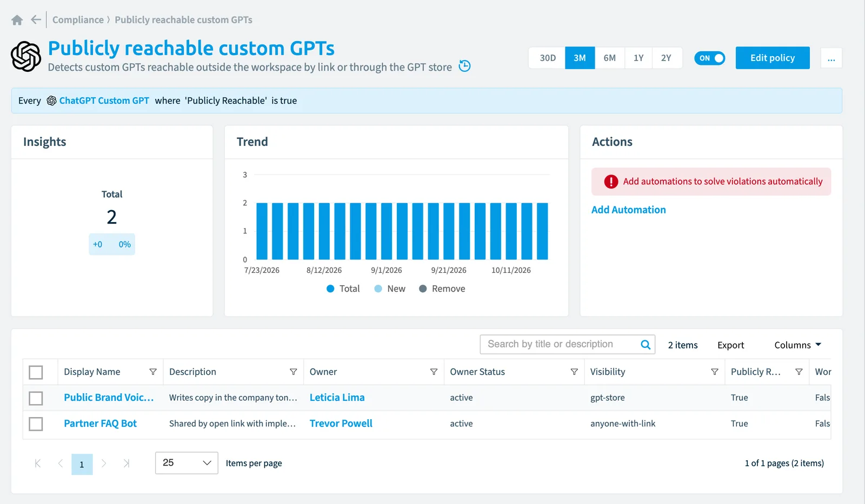865x504 pixels.
Task: Jump to the last page arrow
Action: [127, 463]
